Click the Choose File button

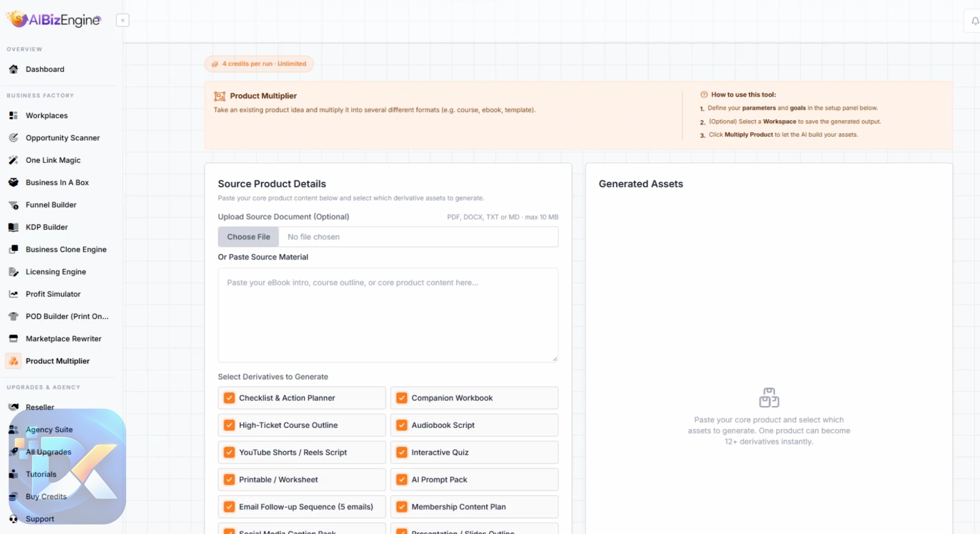[249, 237]
